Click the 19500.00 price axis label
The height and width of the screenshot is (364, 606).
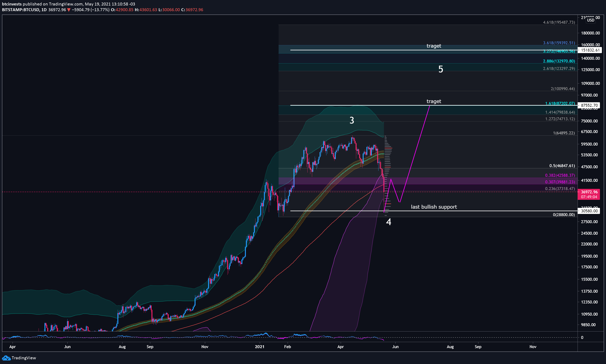pos(589,256)
